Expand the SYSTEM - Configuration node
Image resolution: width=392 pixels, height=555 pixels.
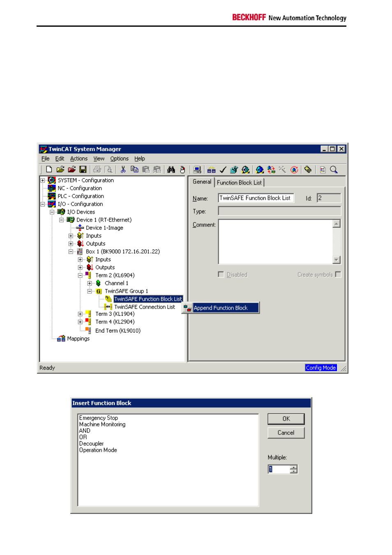tap(42, 180)
